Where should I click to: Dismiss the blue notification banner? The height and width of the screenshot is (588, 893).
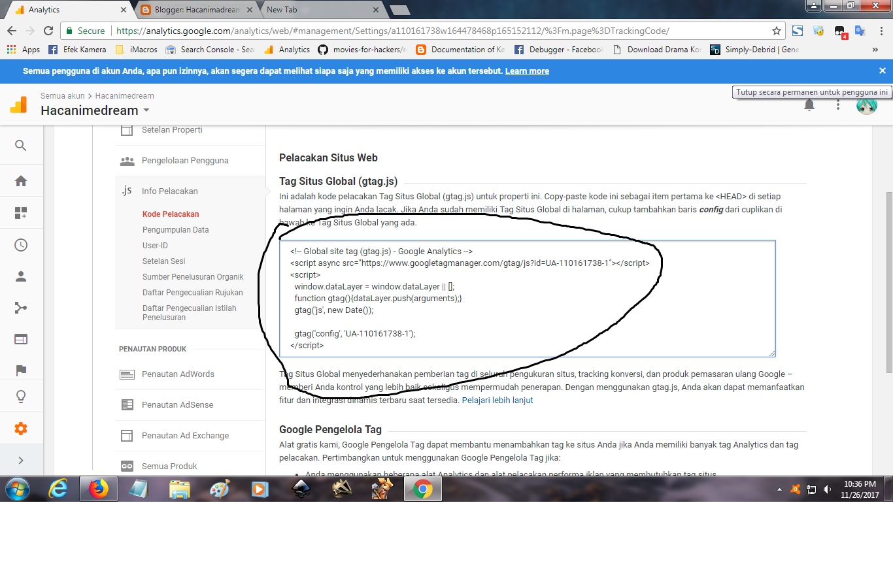click(883, 71)
